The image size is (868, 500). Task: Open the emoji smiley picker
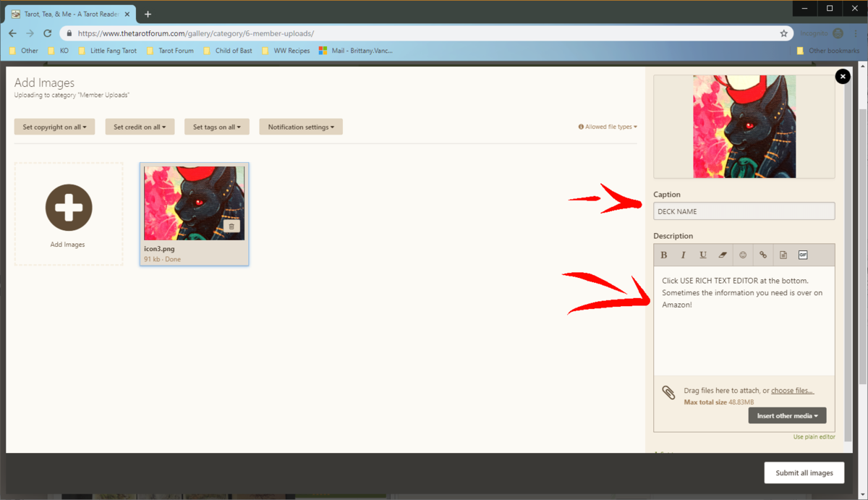743,255
